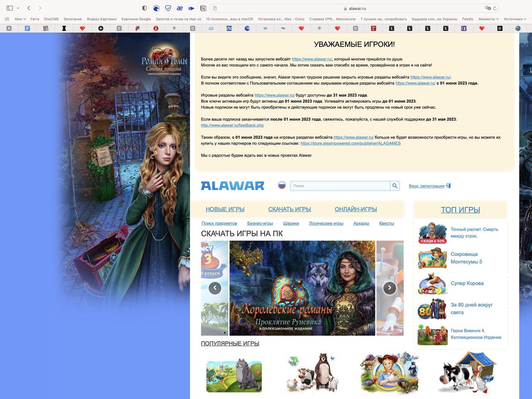This screenshot has height=399, width=532.
Task: Open the 'НОВЫЕ ИГРЫ' menu tab
Action: coord(225,209)
